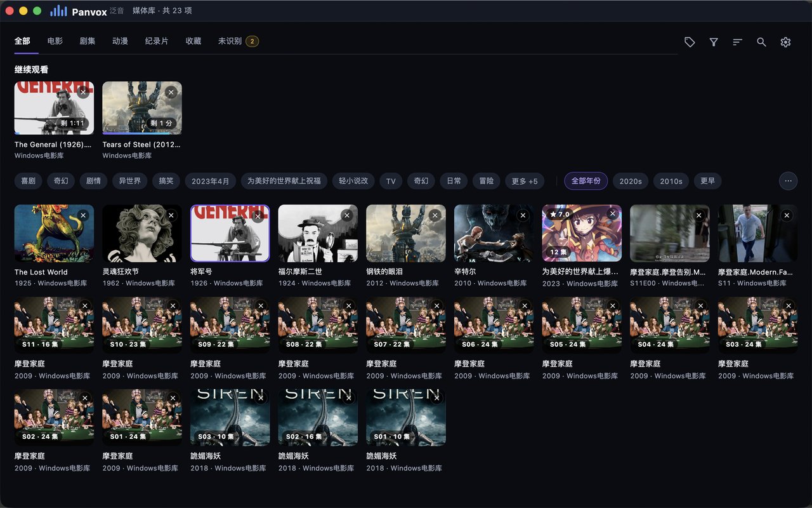Click the Panvox logo icon

click(59, 11)
